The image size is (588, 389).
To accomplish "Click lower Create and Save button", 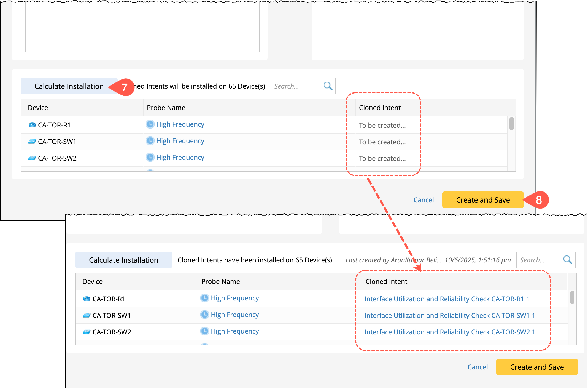I will tap(536, 367).
